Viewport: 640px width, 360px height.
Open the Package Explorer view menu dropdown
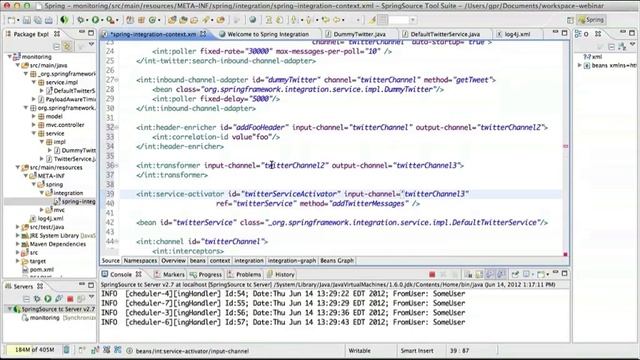[x=91, y=44]
